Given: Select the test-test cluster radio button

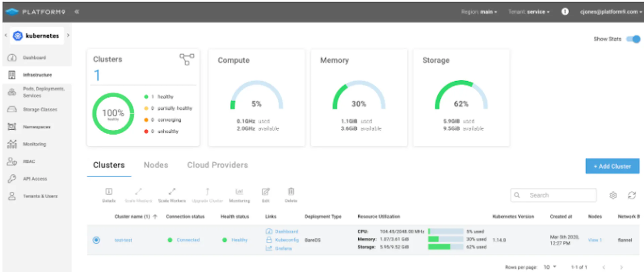Looking at the screenshot, I should click(x=96, y=240).
